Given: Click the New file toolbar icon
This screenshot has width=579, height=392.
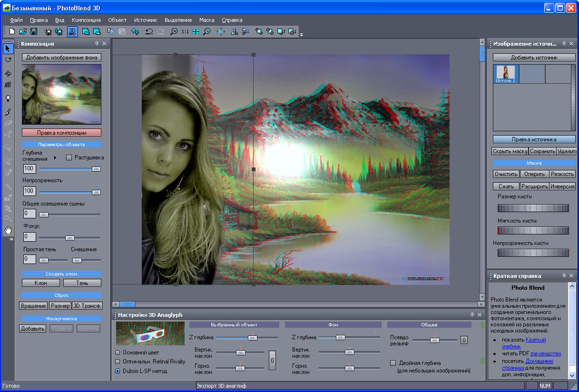Looking at the screenshot, I should pyautogui.click(x=12, y=31).
